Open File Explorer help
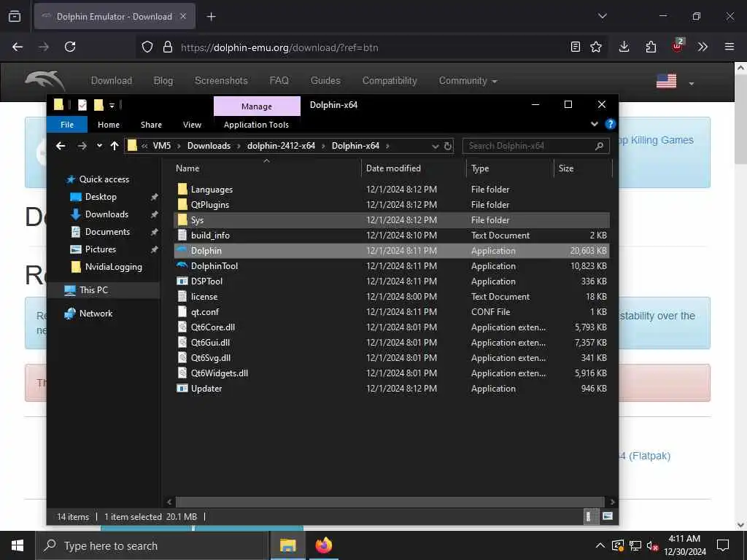 (x=610, y=124)
